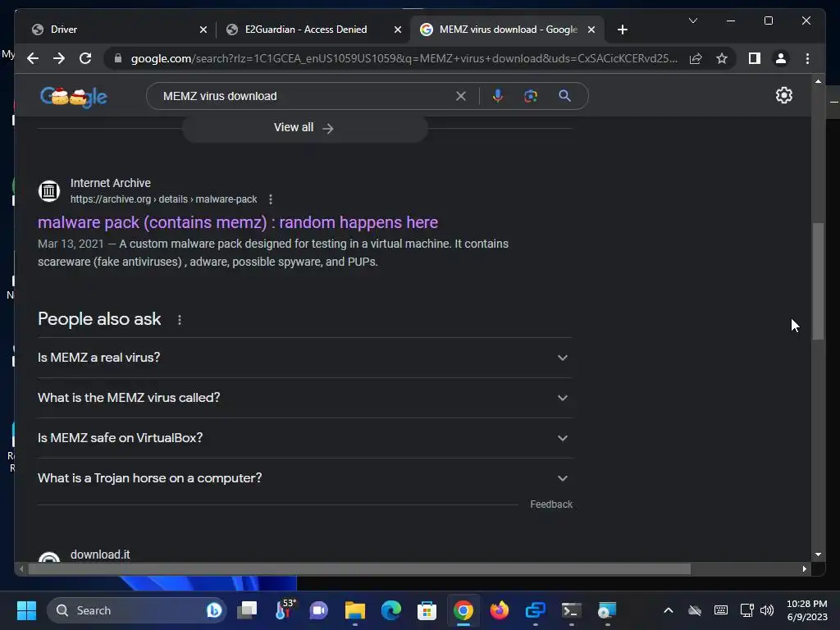Open the tab search dropdown
Screen dimensions: 840x630
692,21
